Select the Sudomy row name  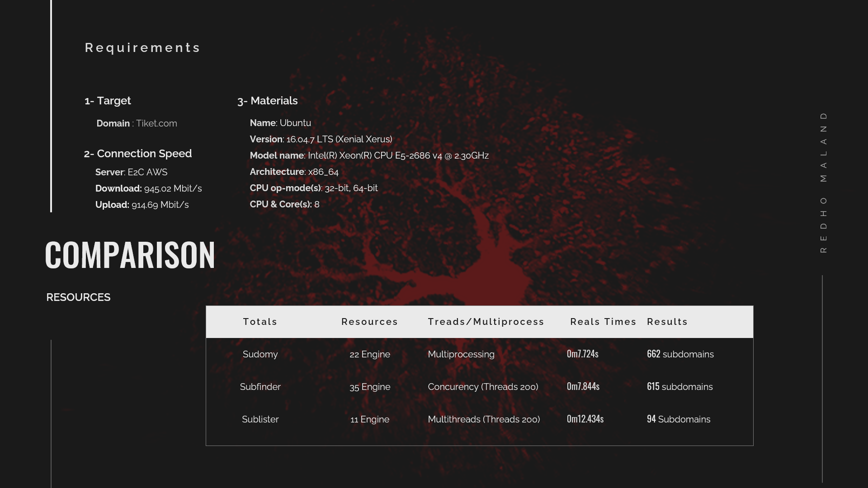coord(260,354)
